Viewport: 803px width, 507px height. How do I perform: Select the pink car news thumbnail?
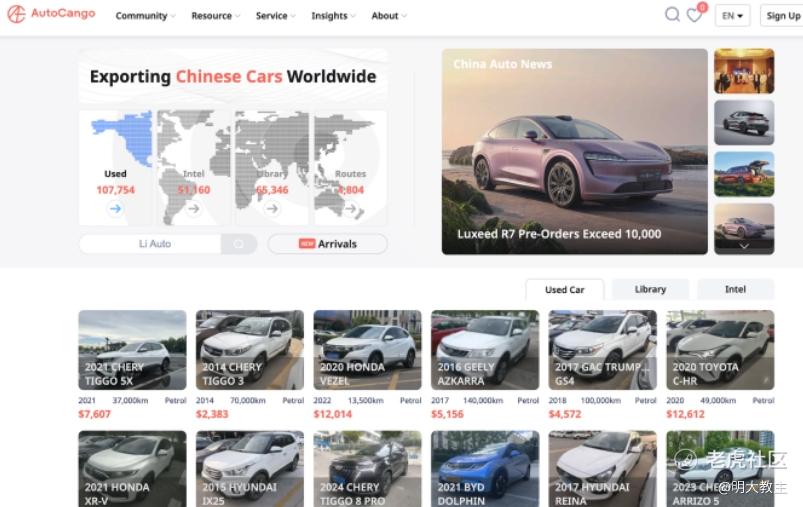[x=744, y=228]
